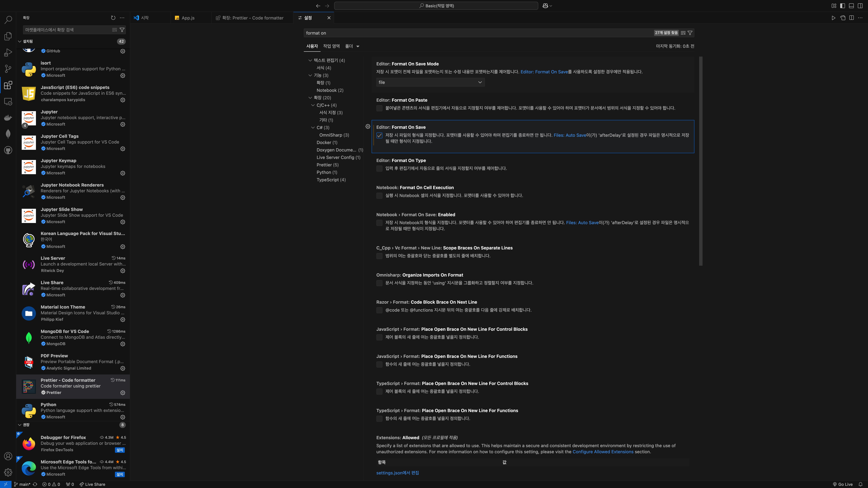This screenshot has height=488, width=868.
Task: Click the settings search field
Action: pos(472,33)
